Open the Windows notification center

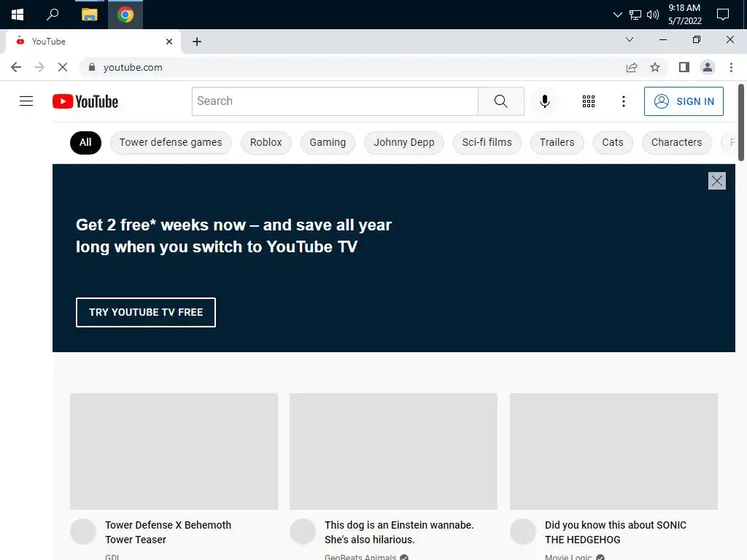pyautogui.click(x=723, y=15)
